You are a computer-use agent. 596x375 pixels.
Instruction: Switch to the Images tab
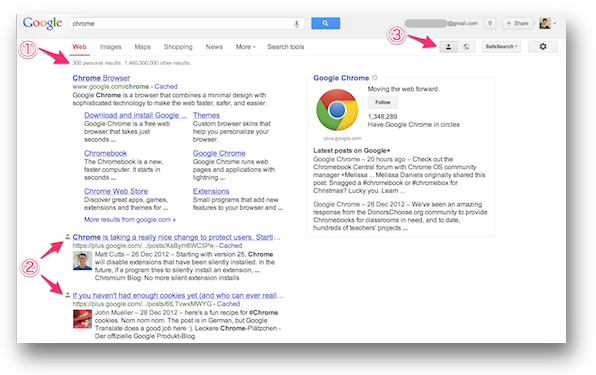pos(111,47)
